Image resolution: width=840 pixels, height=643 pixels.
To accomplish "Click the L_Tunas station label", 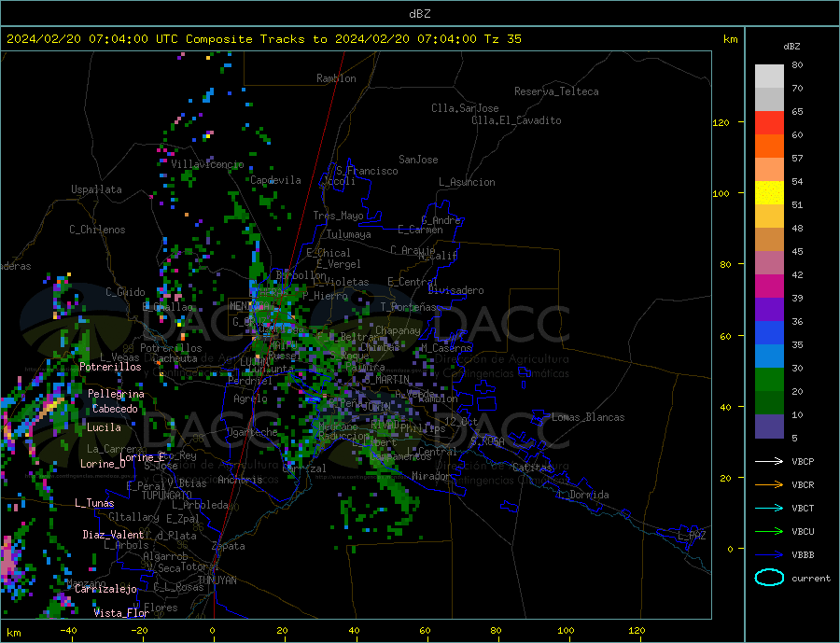I will 94,503.
